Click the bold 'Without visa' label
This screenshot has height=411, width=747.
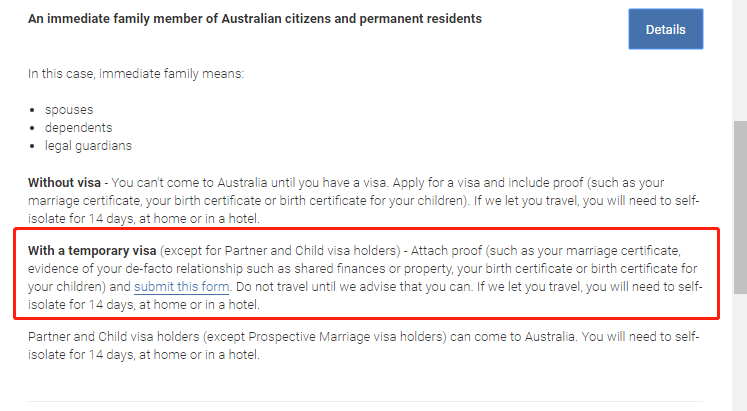click(x=64, y=183)
